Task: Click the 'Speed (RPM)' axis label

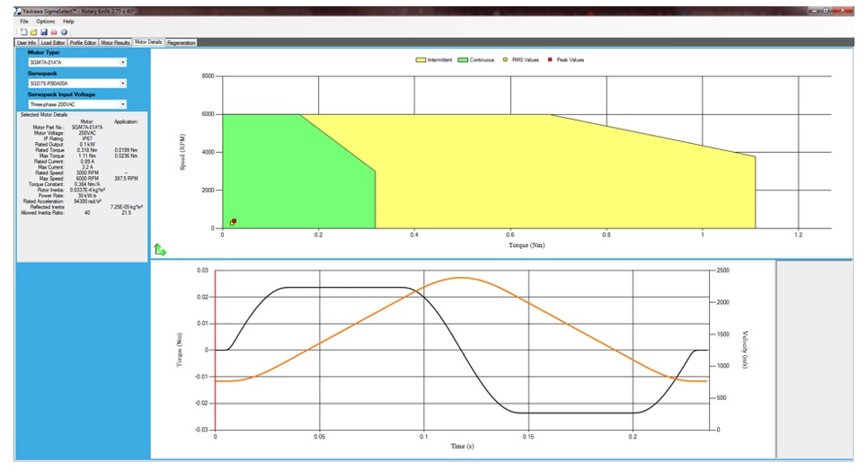Action: [x=182, y=152]
